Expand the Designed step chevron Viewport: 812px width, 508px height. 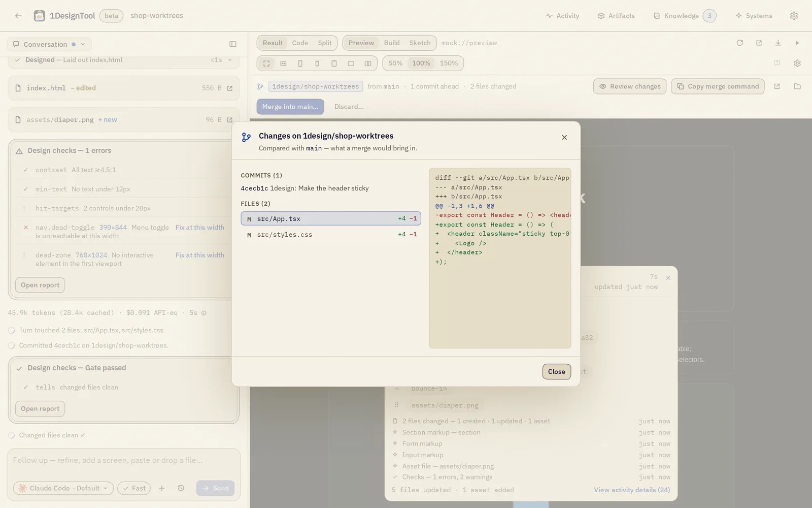230,60
